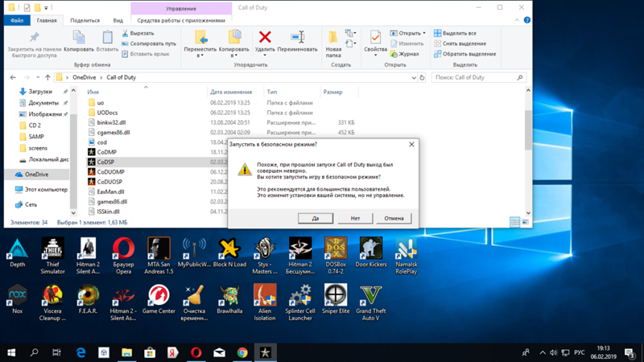644x362 pixels.
Task: Select the UODocs folder in file list
Action: [x=107, y=113]
